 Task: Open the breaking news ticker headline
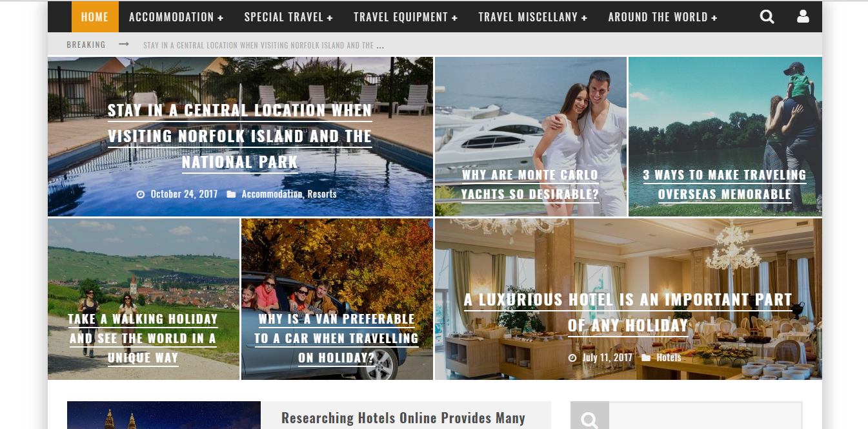click(x=263, y=45)
